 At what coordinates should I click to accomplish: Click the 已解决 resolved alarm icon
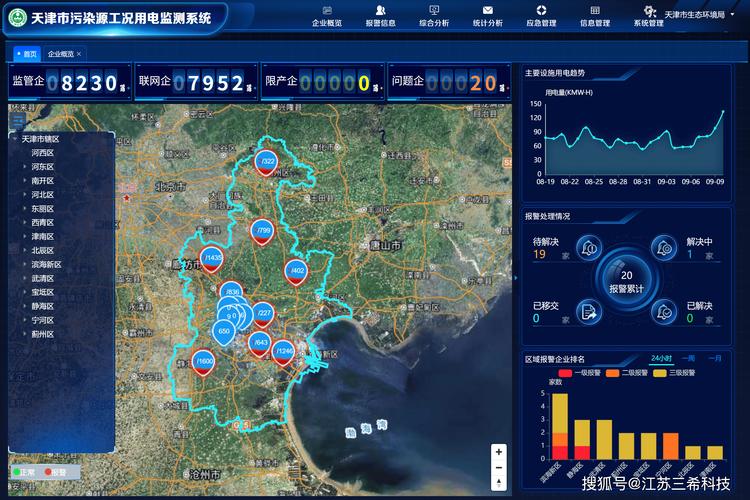tap(664, 312)
